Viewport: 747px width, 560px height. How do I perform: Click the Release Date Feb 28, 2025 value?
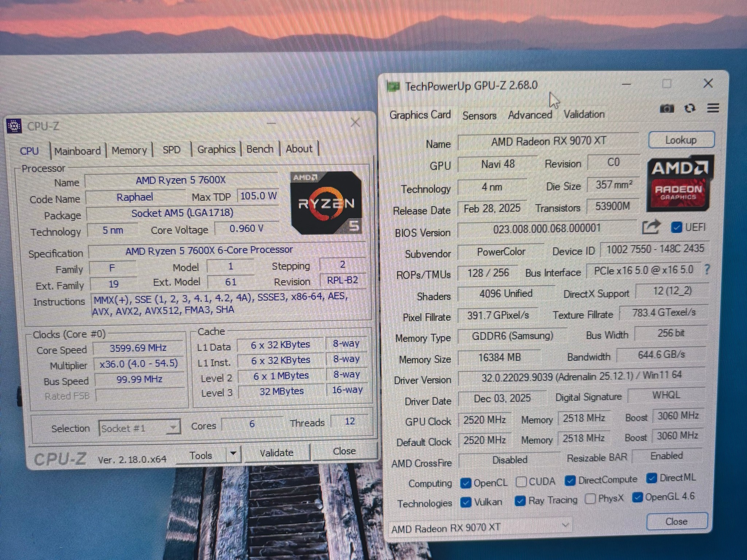(492, 209)
